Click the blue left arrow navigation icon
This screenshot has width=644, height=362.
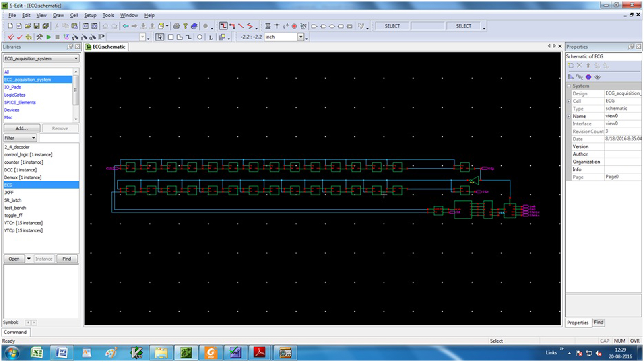point(126,26)
